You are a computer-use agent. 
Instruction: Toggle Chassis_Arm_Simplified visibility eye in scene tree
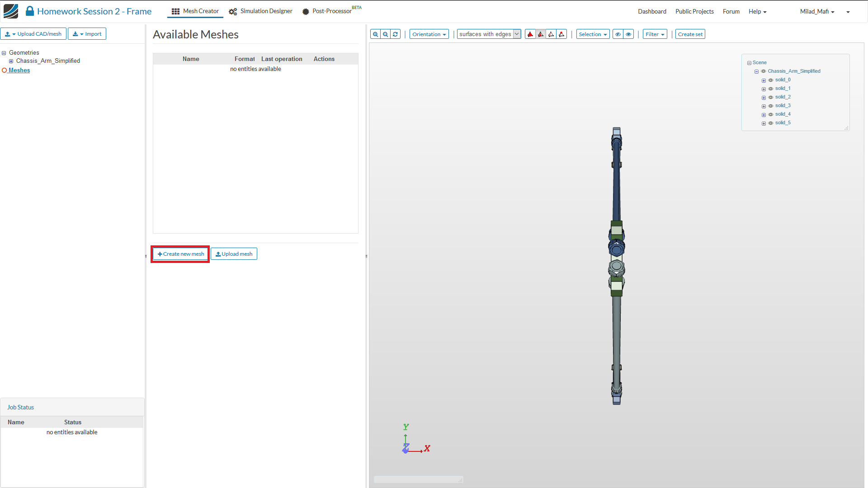pos(764,71)
